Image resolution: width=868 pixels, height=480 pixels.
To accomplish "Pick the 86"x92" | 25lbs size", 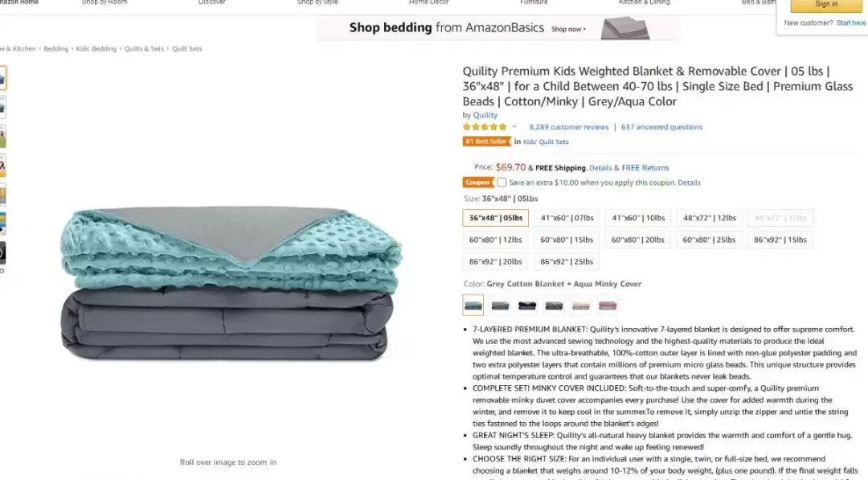I will click(567, 261).
